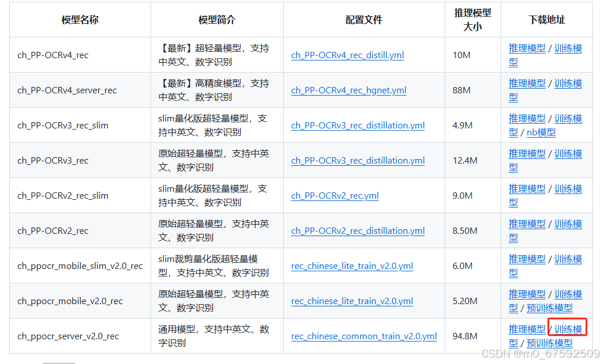Select the model name ch_PP-OCRv4_server_rec
602x364 pixels.
pyautogui.click(x=67, y=90)
